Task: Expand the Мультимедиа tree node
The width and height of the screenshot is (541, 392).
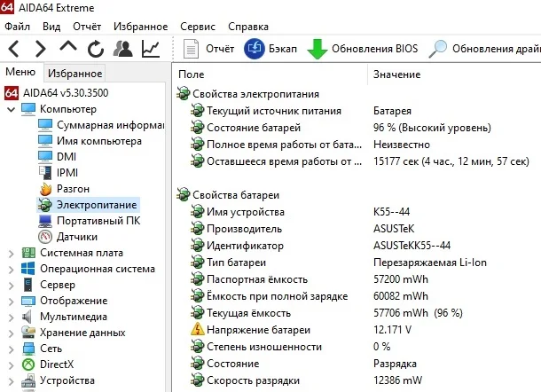Action: pyautogui.click(x=11, y=318)
